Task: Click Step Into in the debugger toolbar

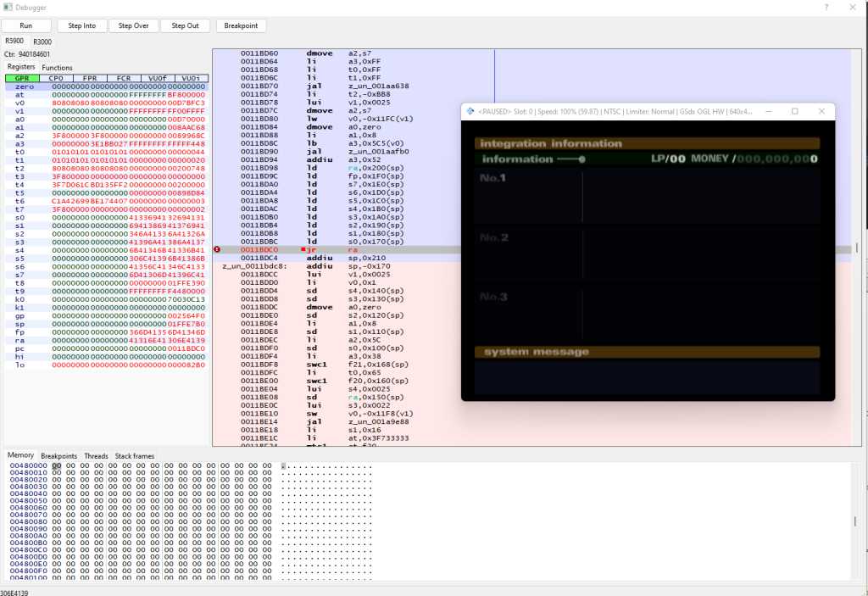Action: click(x=82, y=25)
